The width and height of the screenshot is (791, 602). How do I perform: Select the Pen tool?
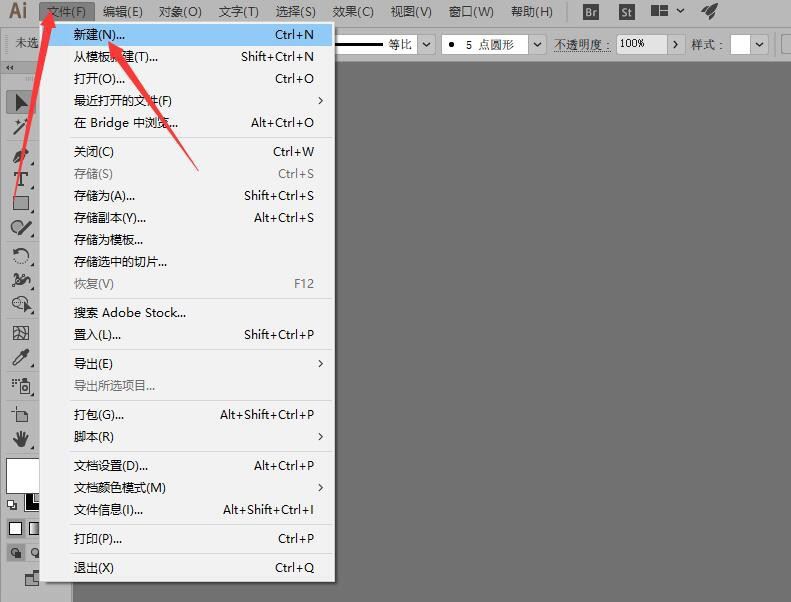click(x=21, y=155)
